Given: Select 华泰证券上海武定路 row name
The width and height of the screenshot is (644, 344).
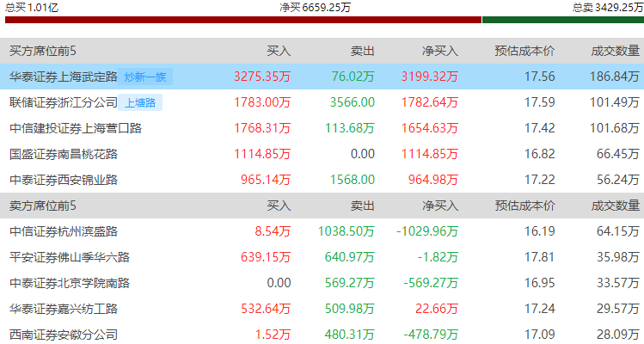Looking at the screenshot, I should (x=64, y=77).
